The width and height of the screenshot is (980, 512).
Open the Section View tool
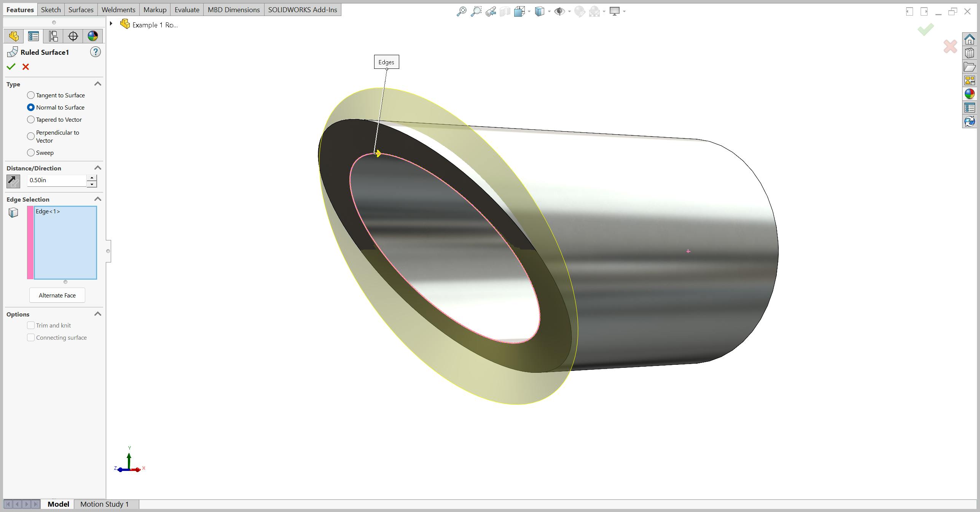click(505, 11)
